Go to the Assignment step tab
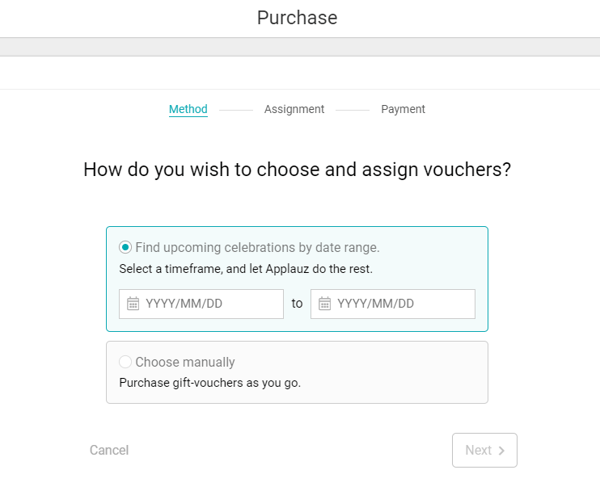This screenshot has width=600, height=491. tap(294, 109)
